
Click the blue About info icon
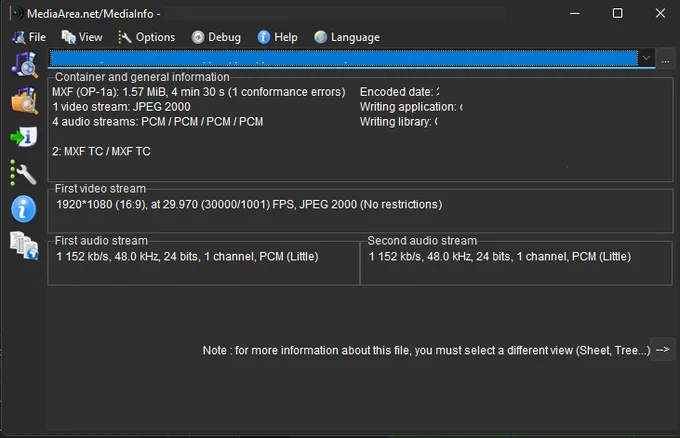[x=23, y=209]
